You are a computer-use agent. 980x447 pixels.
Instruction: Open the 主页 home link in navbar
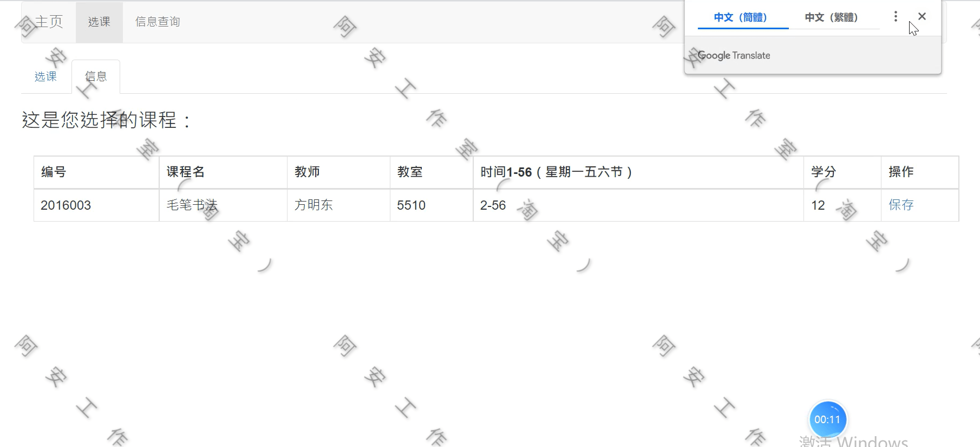point(49,22)
